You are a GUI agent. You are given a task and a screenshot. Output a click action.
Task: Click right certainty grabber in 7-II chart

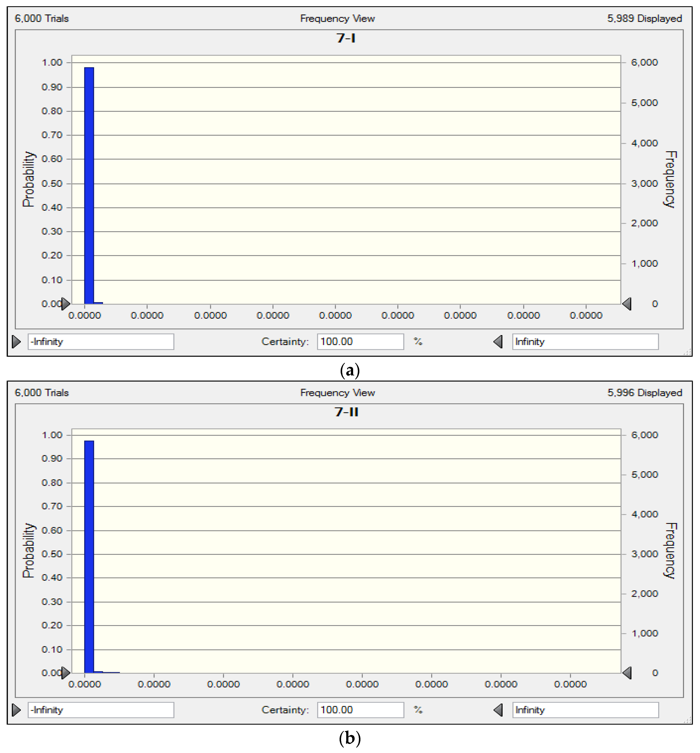pyautogui.click(x=627, y=673)
